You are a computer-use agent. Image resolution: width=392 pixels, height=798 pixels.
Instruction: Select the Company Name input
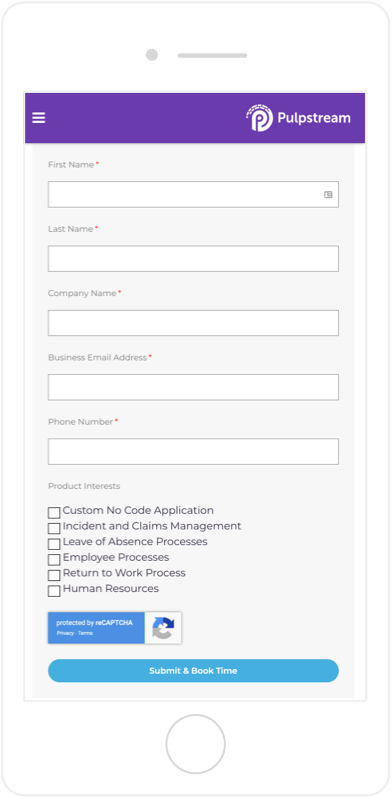click(x=193, y=323)
